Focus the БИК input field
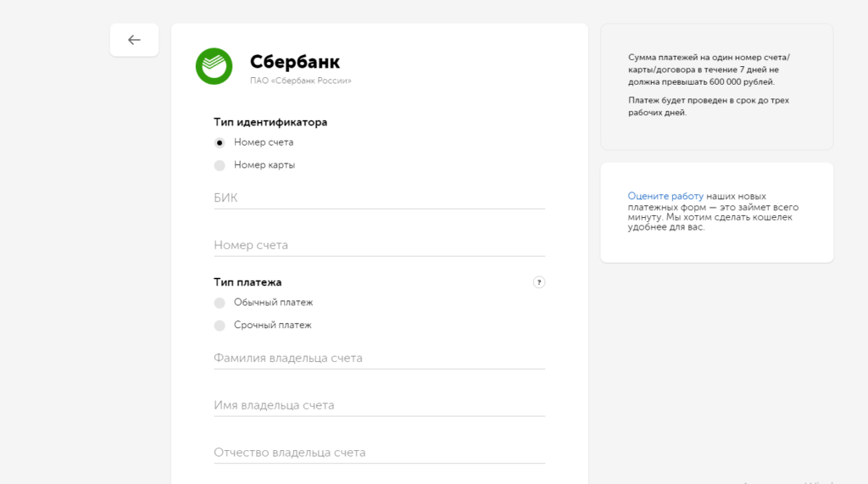The height and width of the screenshot is (484, 868). point(379,197)
